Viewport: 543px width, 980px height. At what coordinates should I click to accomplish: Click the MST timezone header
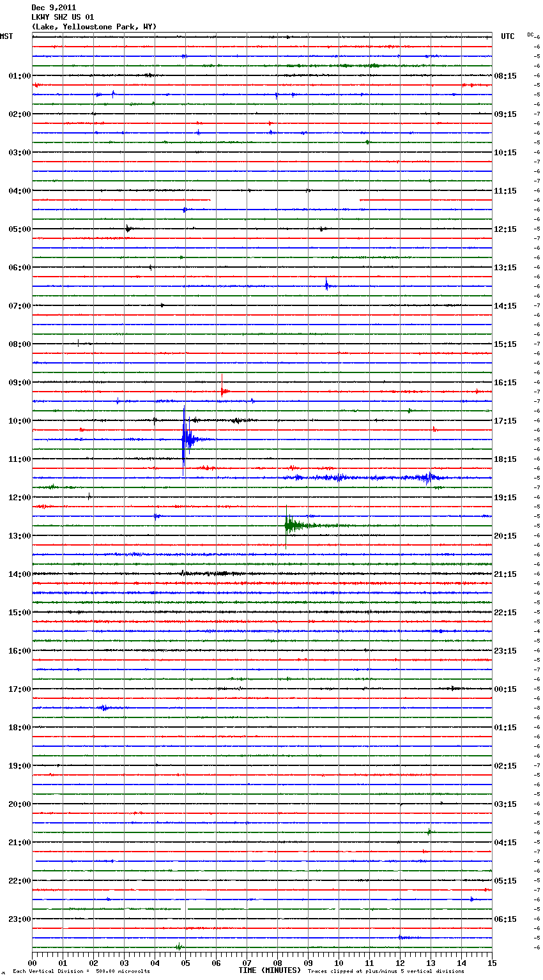6,36
